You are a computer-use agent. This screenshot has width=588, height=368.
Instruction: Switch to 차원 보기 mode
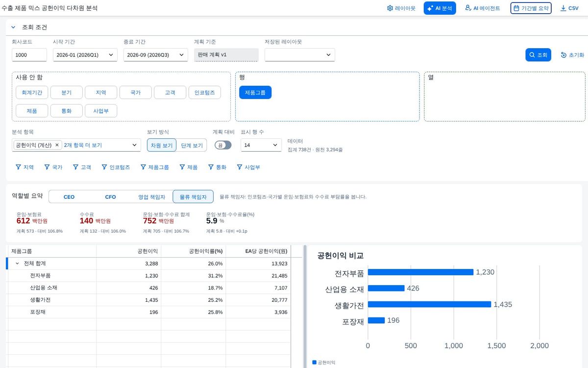point(162,145)
